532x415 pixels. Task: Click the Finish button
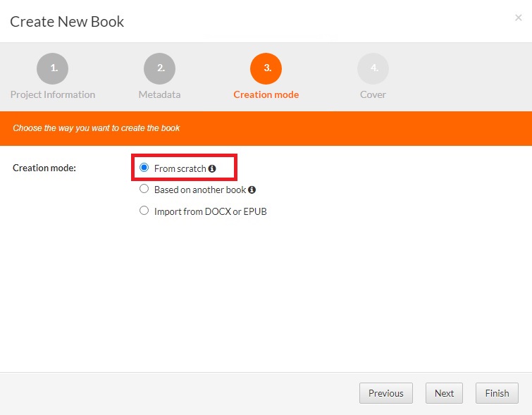(497, 393)
